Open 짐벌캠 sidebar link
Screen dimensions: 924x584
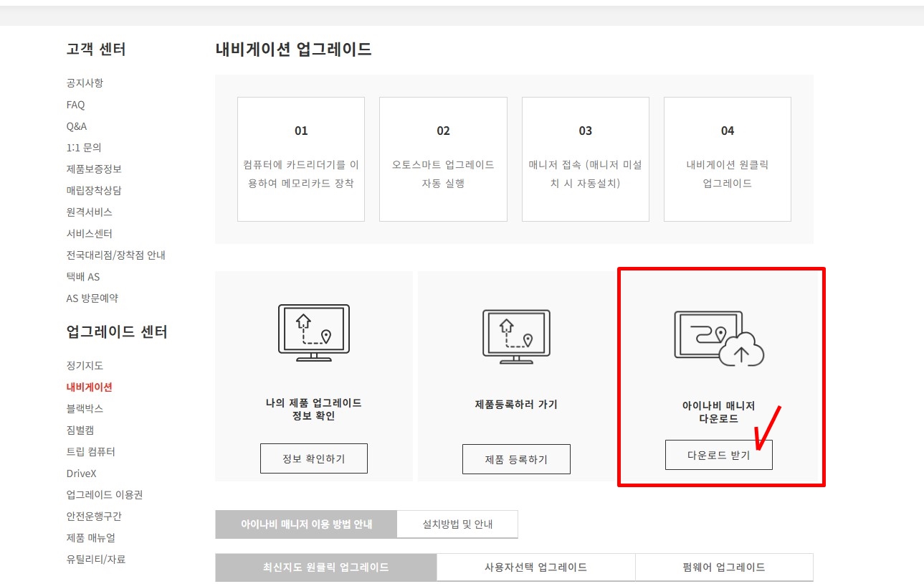[x=80, y=430]
